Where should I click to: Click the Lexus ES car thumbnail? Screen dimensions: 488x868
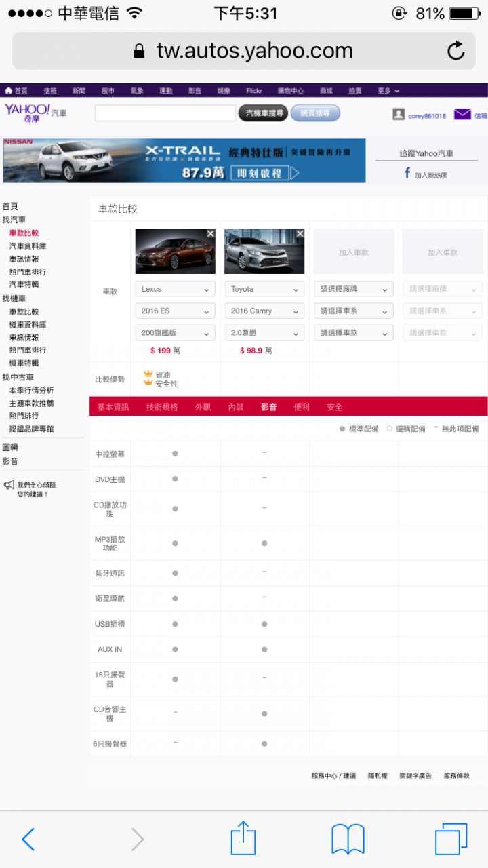point(176,252)
